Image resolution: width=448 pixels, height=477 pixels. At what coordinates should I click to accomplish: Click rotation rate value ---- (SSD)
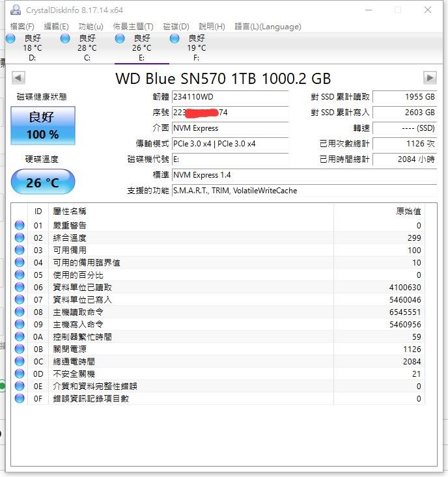(x=405, y=128)
